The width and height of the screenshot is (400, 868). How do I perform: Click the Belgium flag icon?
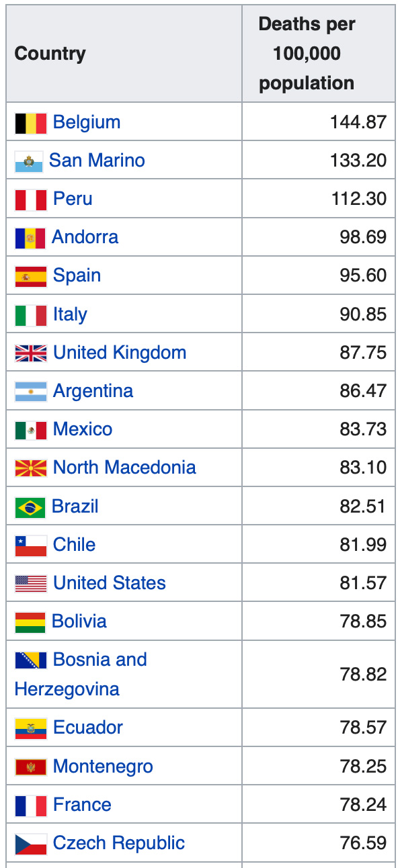[31, 122]
